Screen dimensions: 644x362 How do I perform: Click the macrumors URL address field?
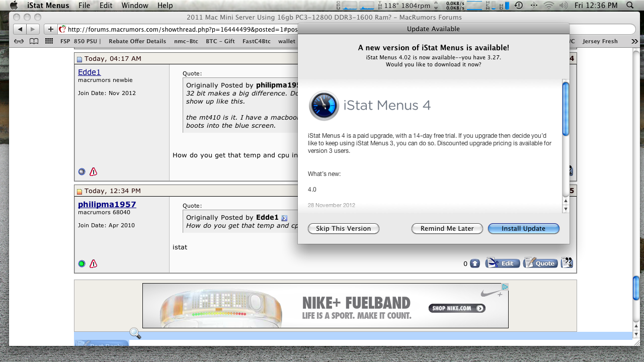178,29
